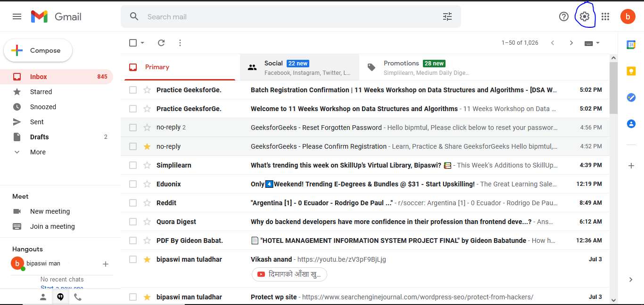Open the select dropdown arrow beside checkbox
This screenshot has width=644, height=305.
coord(142,43)
